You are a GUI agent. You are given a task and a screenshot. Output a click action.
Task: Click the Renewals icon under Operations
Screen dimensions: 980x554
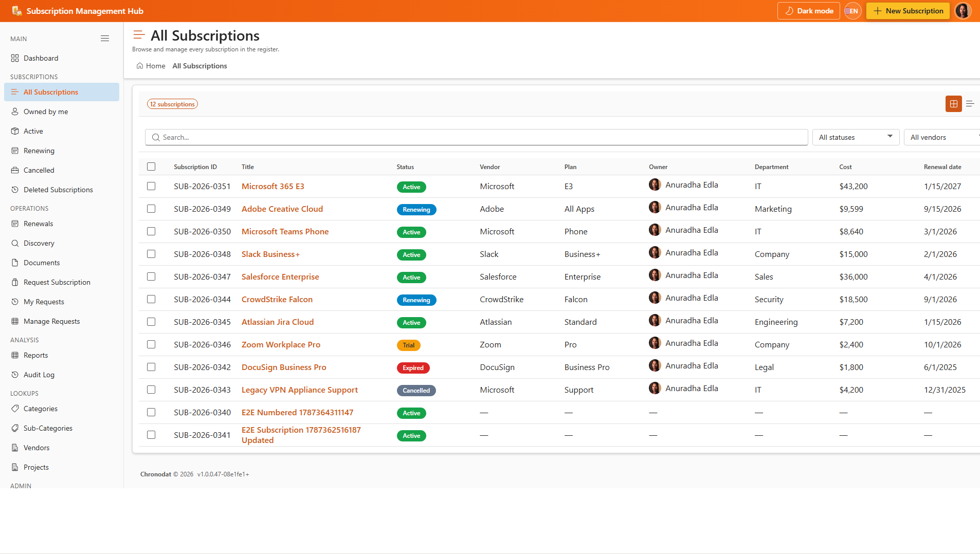[x=15, y=224]
